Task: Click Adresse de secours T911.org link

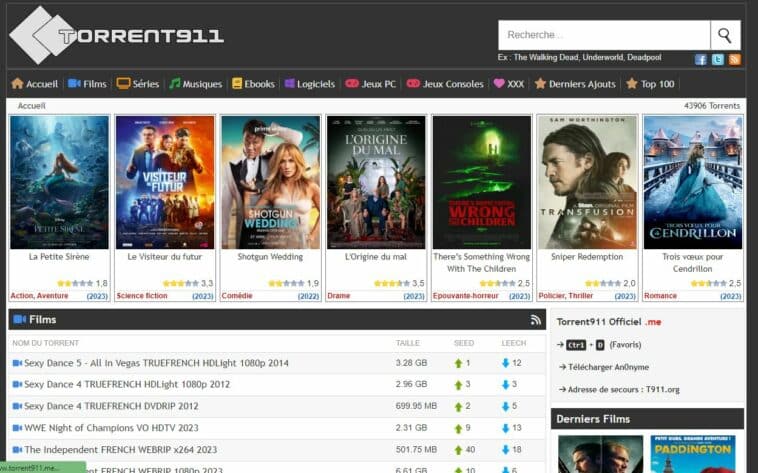Action: (x=624, y=389)
